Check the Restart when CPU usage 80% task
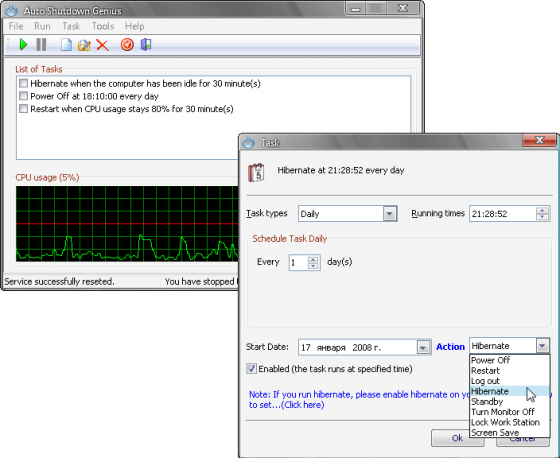This screenshot has width=560, height=458. pyautogui.click(x=23, y=109)
